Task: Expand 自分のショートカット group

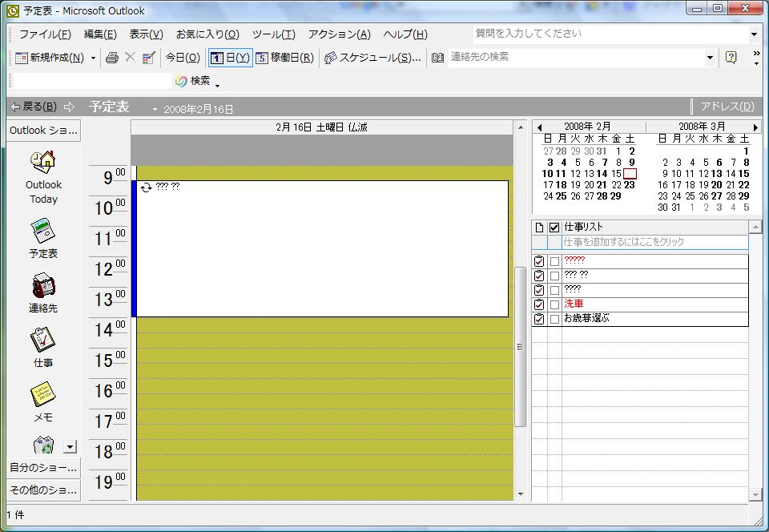Action: pyautogui.click(x=43, y=468)
